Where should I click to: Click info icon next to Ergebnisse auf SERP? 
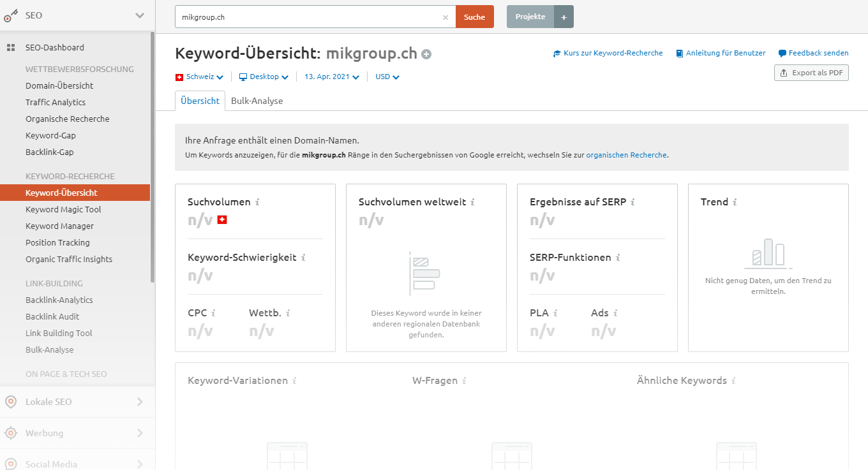tap(632, 202)
